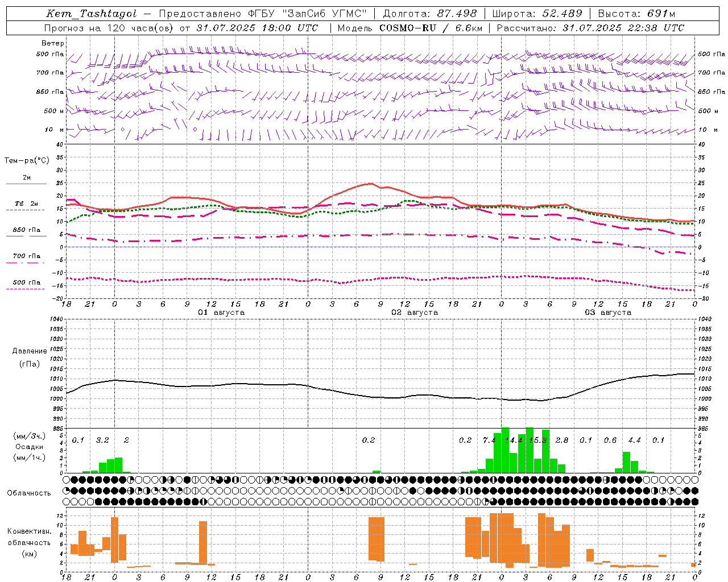Screen dimensions: 728x582
Task: Click the 2м temperature legend label
Action: [x=27, y=178]
